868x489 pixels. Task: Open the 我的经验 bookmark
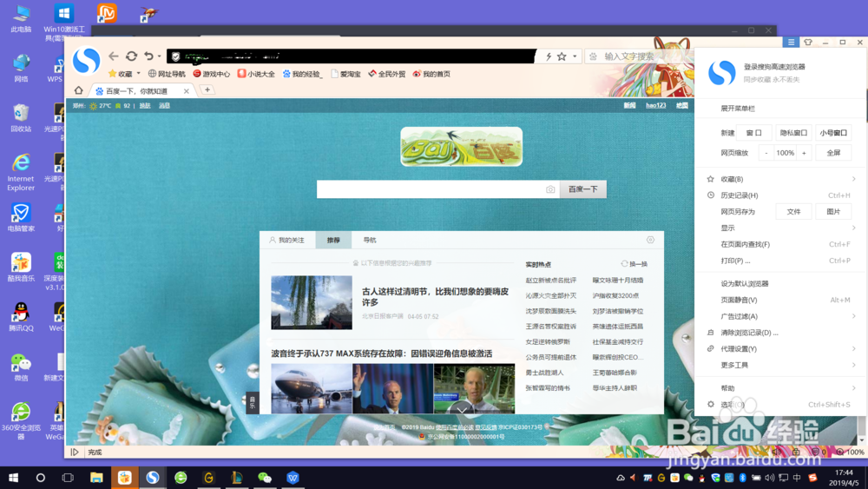pos(302,74)
